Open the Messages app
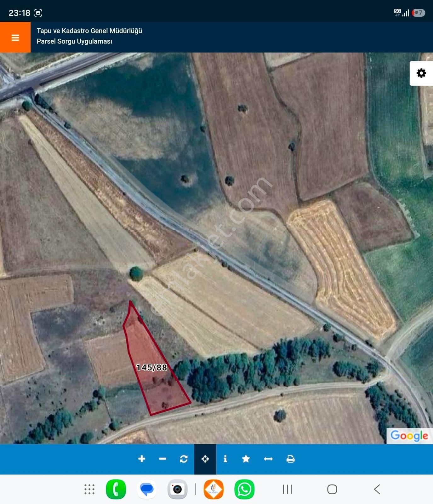The image size is (433, 504). click(x=147, y=489)
